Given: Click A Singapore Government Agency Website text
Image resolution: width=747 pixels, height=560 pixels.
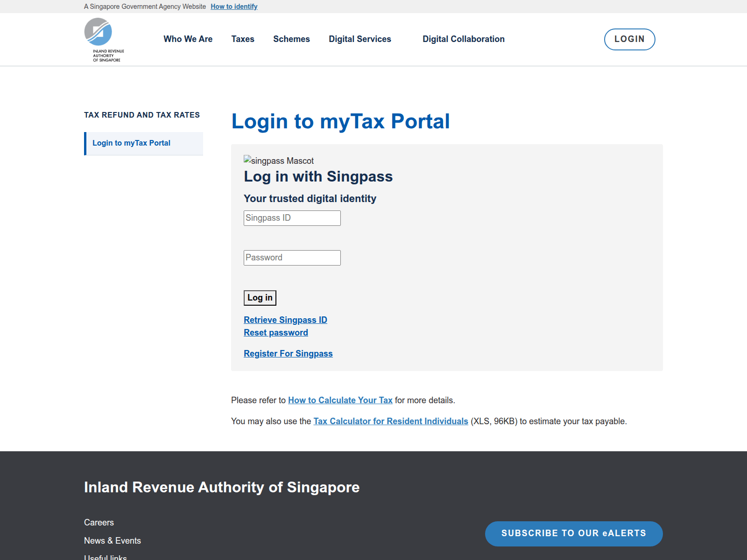Looking at the screenshot, I should 145,7.
